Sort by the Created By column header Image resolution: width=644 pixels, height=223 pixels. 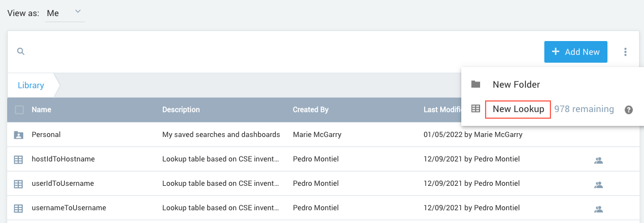click(311, 110)
